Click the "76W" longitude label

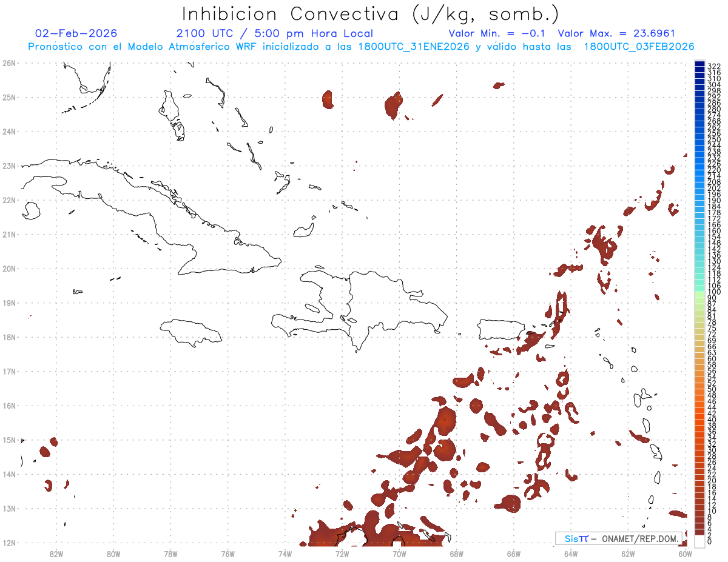pos(227,553)
